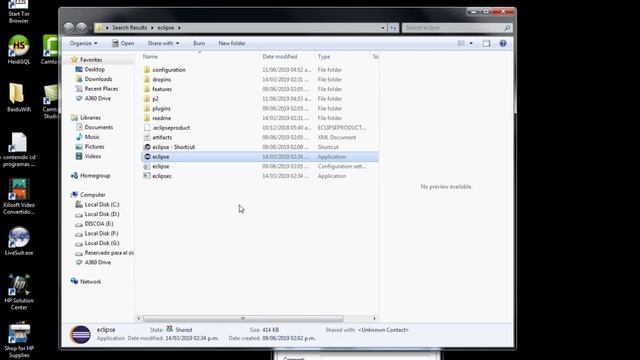Select Recent Places under Favorites

pyautogui.click(x=101, y=89)
